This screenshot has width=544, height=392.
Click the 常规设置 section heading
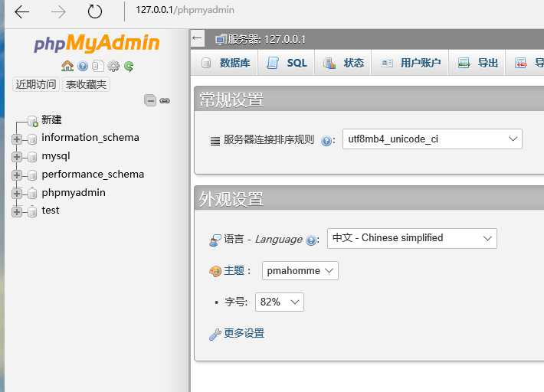[231, 100]
